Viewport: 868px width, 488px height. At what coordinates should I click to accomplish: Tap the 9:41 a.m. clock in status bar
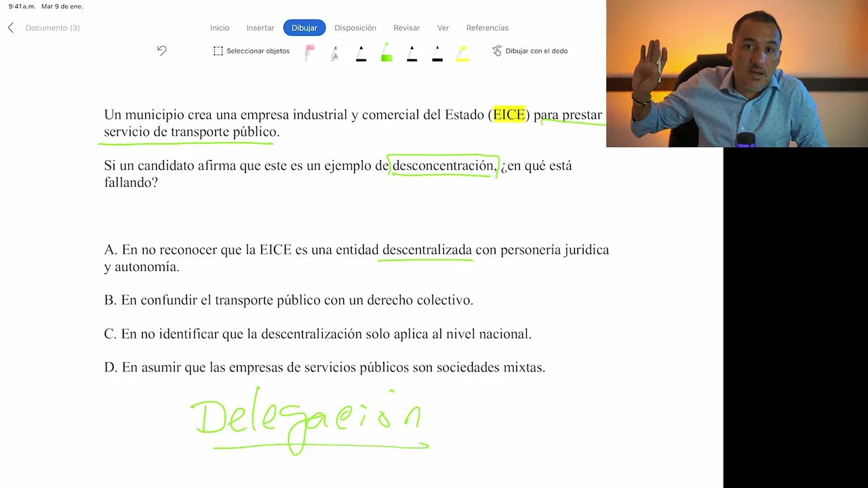[x=22, y=6]
